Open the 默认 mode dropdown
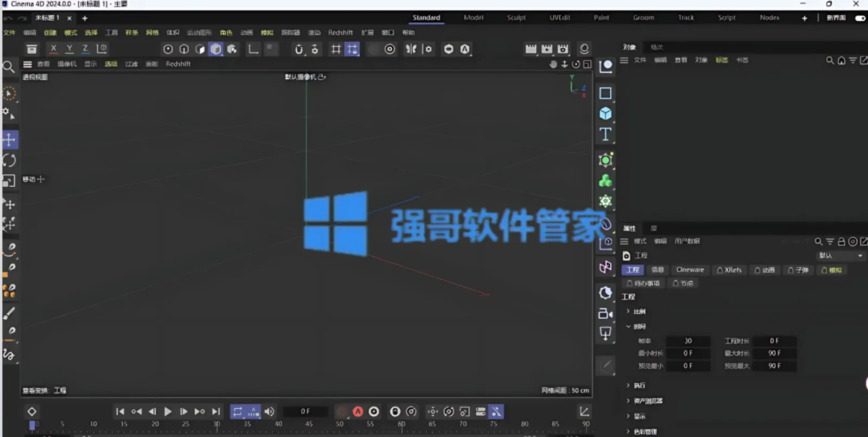868x437 pixels. (x=840, y=256)
